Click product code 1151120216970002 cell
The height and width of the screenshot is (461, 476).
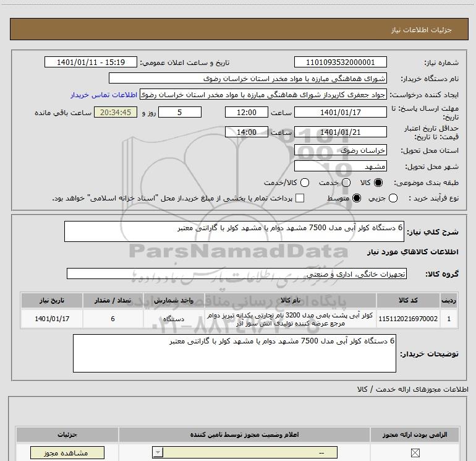408,319
